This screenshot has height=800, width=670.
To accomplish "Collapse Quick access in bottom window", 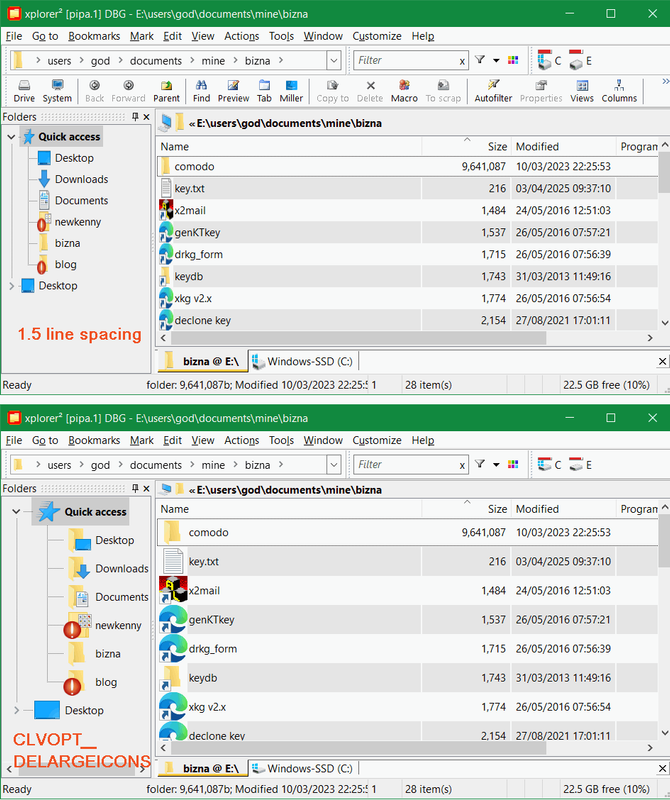I will click(16, 511).
